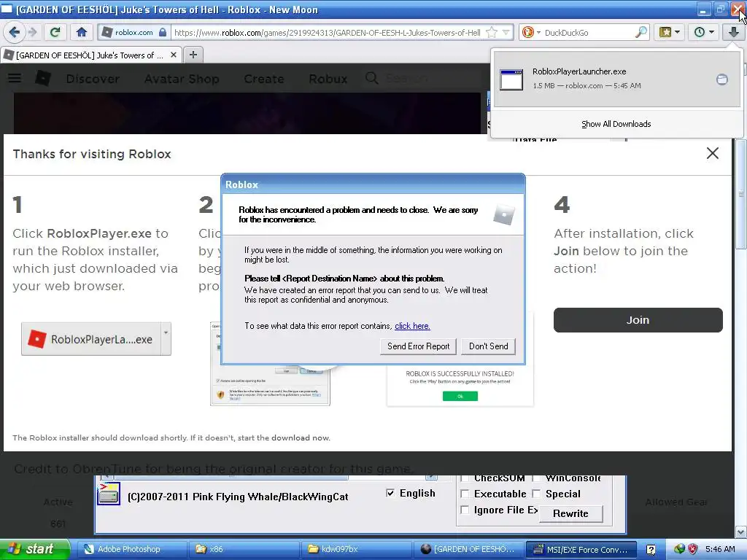Screen dimensions: 747x560
Task: Click the network globe tray icon
Action: (x=679, y=549)
